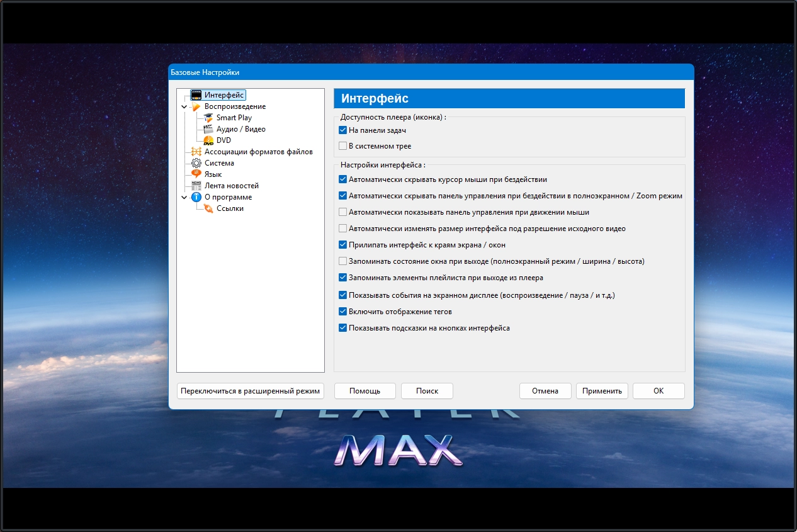
Task: Enable Автоматически показывать панель управления при движении мыши
Action: tap(343, 212)
